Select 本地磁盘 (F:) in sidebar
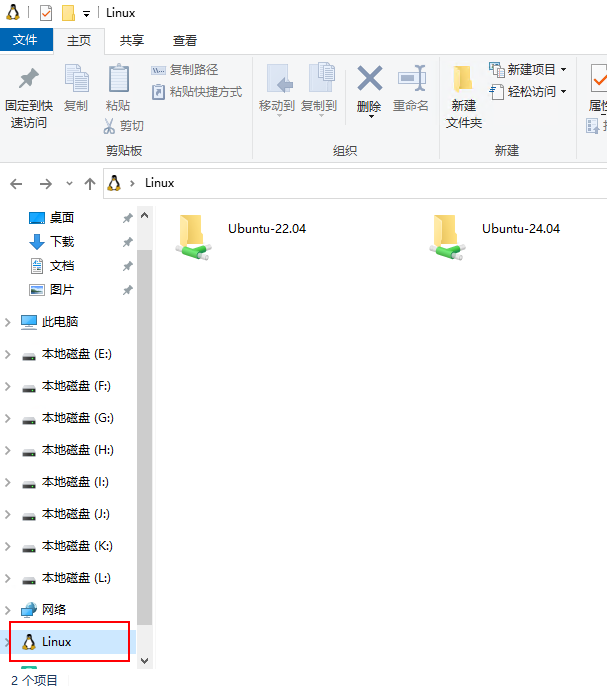The width and height of the screenshot is (607, 692). click(x=76, y=386)
